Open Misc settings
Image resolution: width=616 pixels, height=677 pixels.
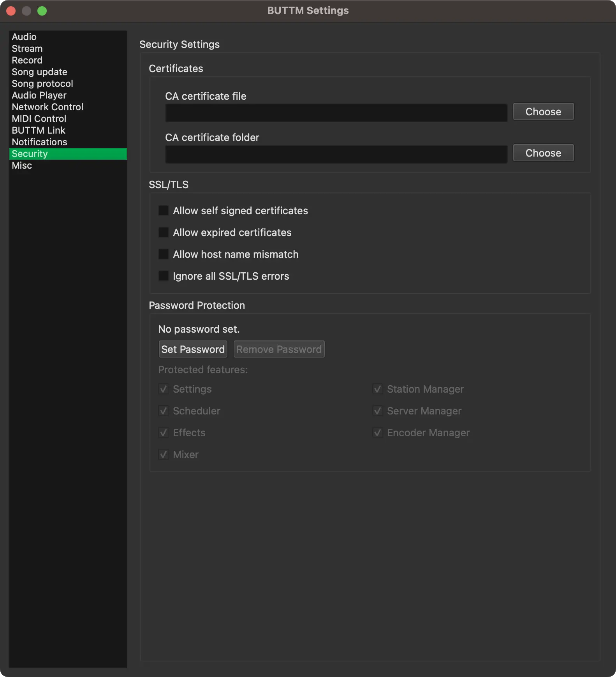[x=68, y=166]
